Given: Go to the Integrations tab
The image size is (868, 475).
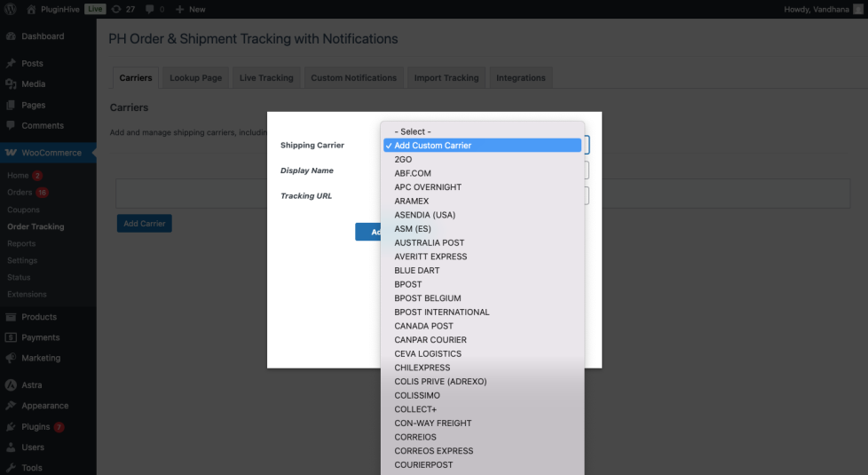Looking at the screenshot, I should (x=521, y=78).
